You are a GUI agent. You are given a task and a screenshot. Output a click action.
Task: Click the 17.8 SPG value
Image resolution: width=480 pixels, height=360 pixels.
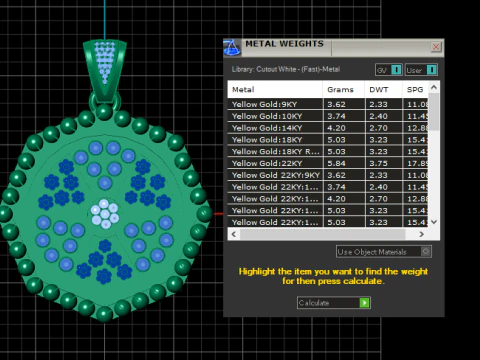pos(417,163)
